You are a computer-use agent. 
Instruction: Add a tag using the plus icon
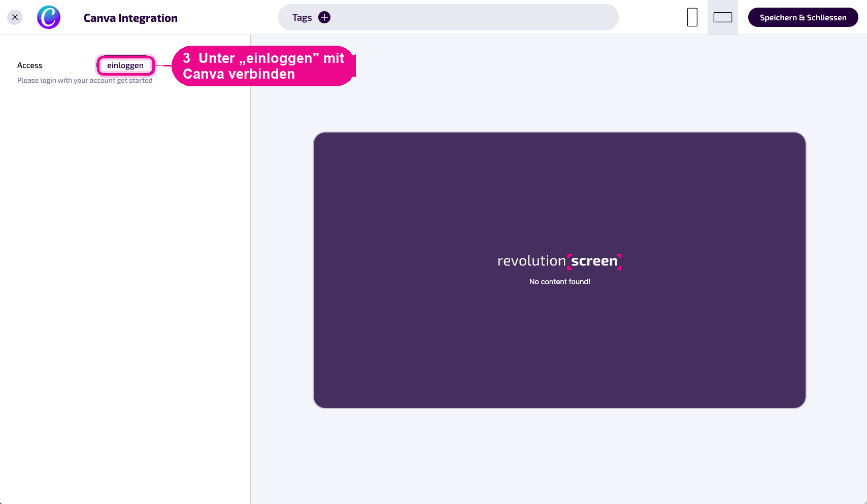click(x=324, y=17)
